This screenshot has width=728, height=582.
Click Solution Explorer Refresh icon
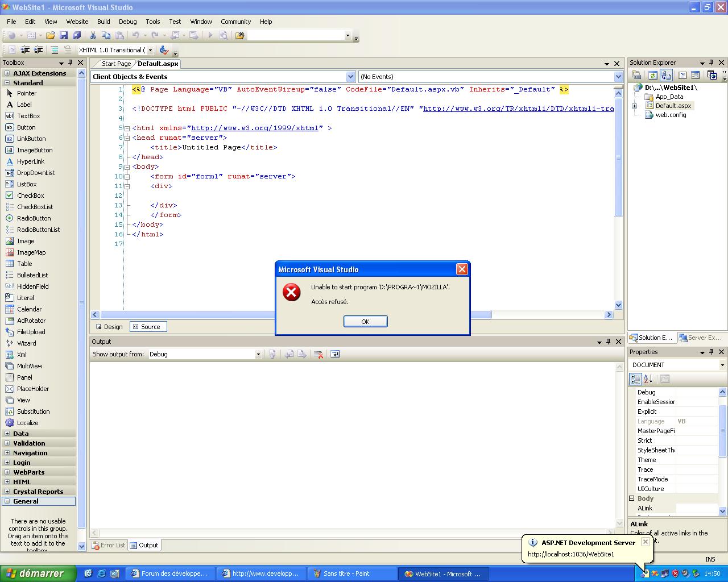pyautogui.click(x=652, y=75)
